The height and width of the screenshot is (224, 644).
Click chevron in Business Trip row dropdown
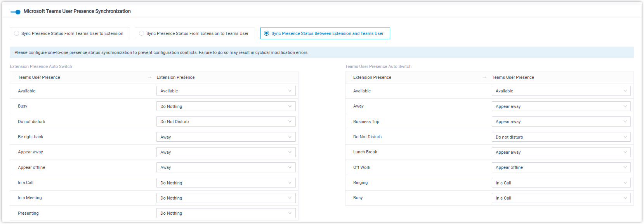[x=625, y=122]
